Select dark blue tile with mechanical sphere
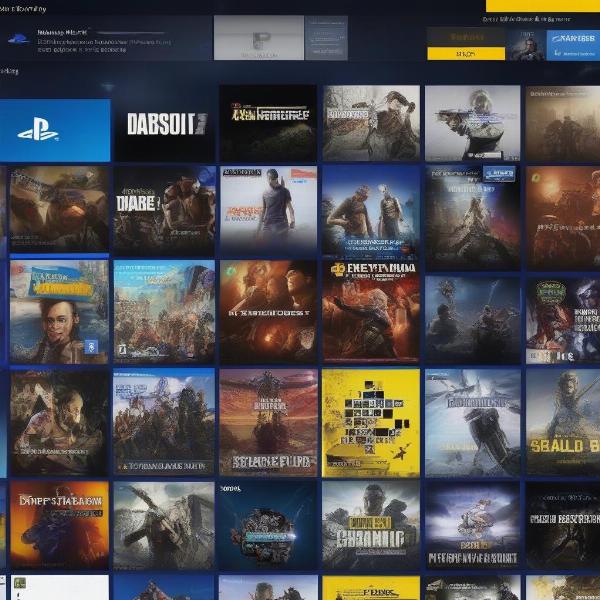Viewport: 600px width, 600px height. tap(268, 525)
